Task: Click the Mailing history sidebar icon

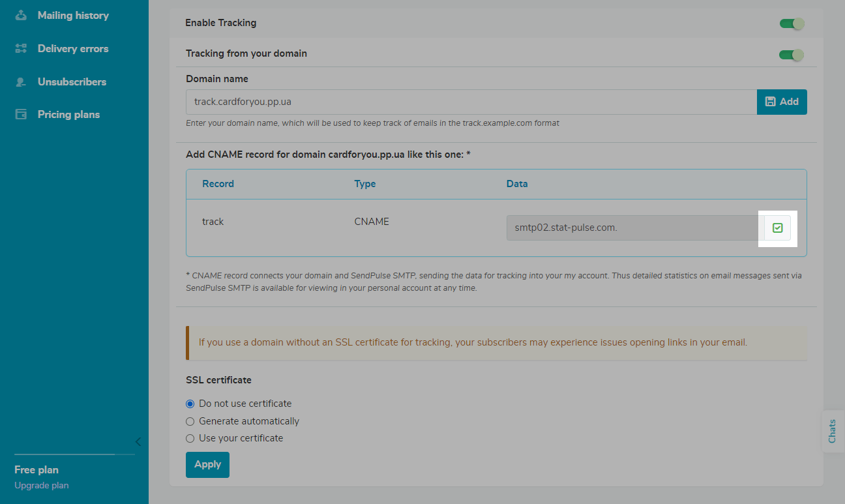Action: coord(22,15)
